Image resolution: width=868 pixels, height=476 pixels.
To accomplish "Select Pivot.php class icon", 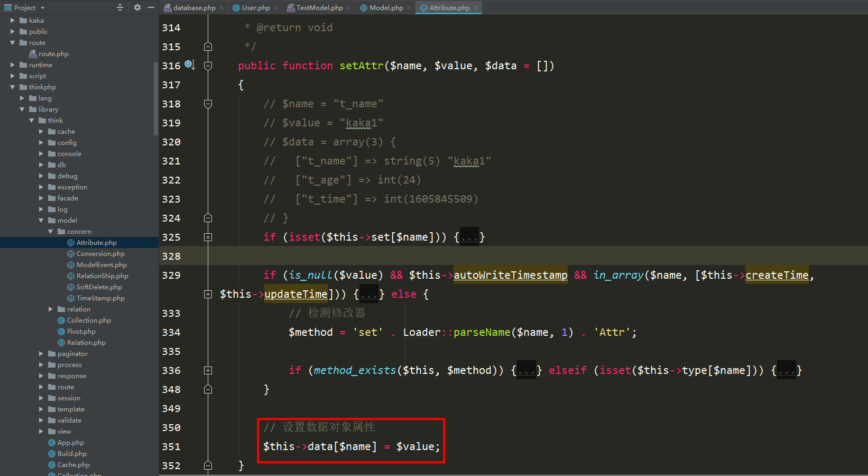I will click(x=61, y=331).
